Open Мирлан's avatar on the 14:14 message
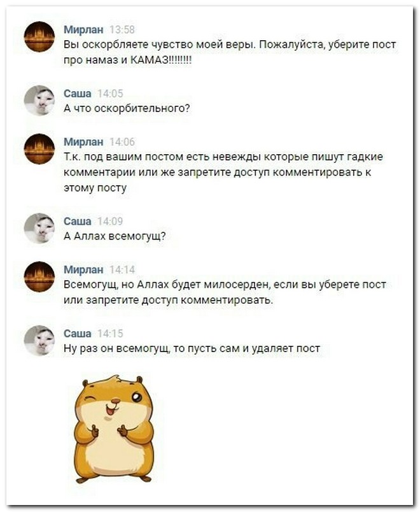The width and height of the screenshot is (420, 512). coord(39,277)
